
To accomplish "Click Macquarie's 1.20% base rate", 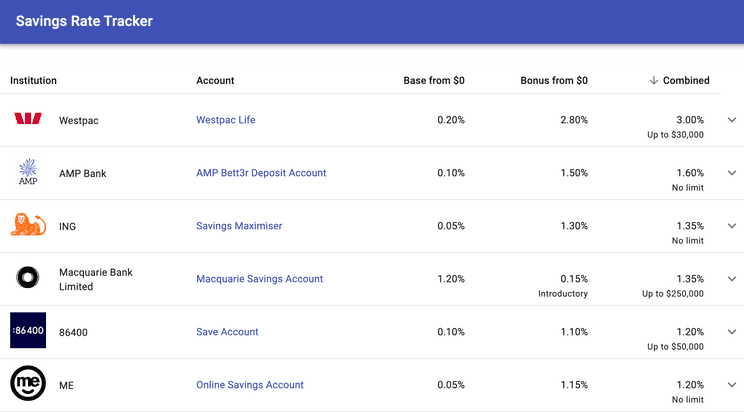I will (x=451, y=279).
